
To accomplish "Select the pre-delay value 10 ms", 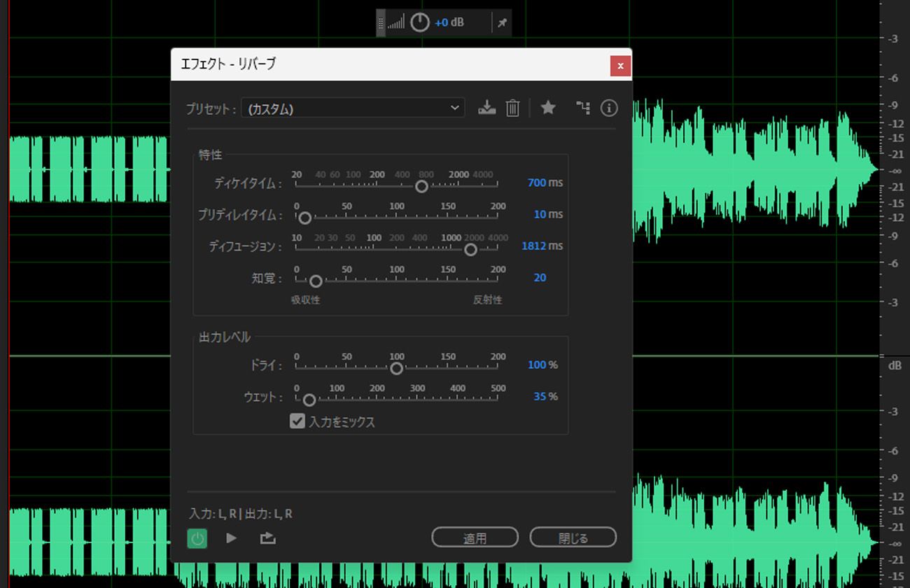I will 548,214.
